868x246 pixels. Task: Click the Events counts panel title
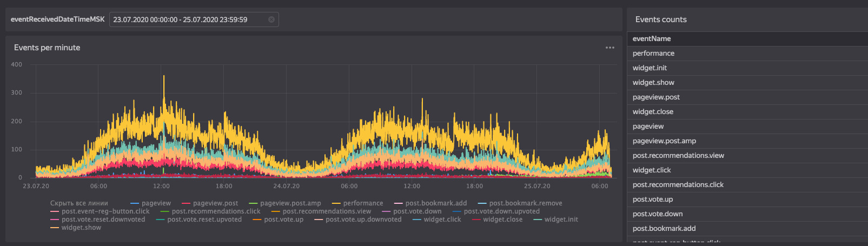(x=661, y=19)
